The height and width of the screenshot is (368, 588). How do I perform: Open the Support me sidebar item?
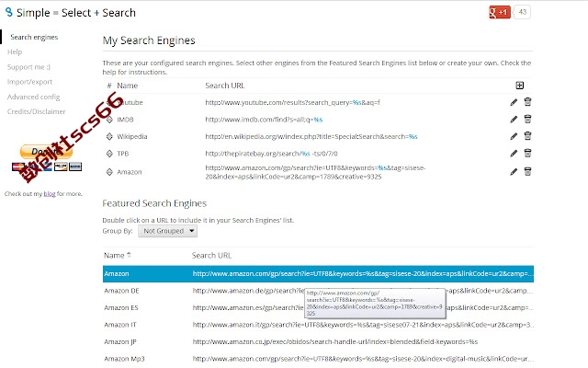coord(28,67)
